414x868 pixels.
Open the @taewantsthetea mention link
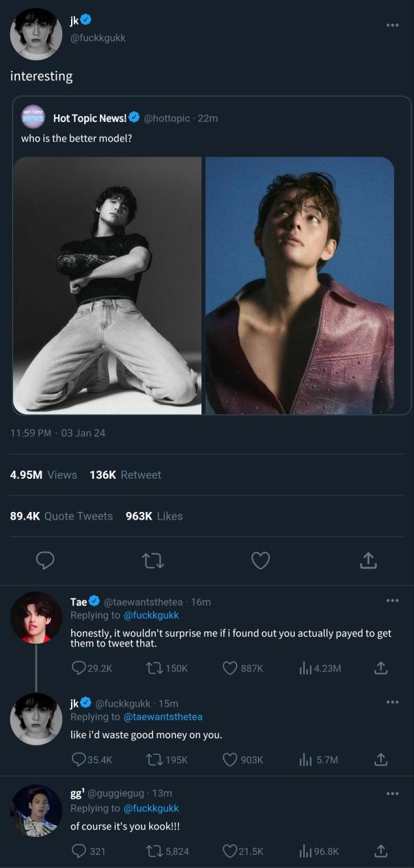(x=163, y=717)
